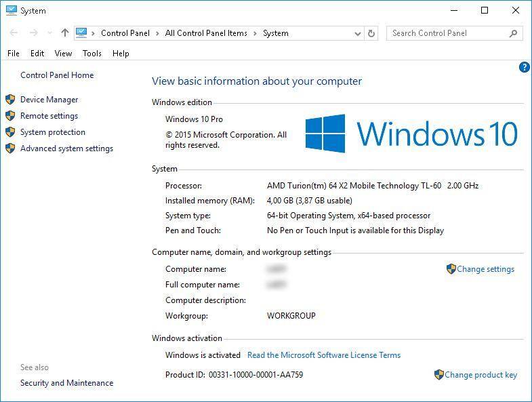The image size is (532, 402).
Task: Select the 4,00 GB installed memory value
Action: point(310,201)
